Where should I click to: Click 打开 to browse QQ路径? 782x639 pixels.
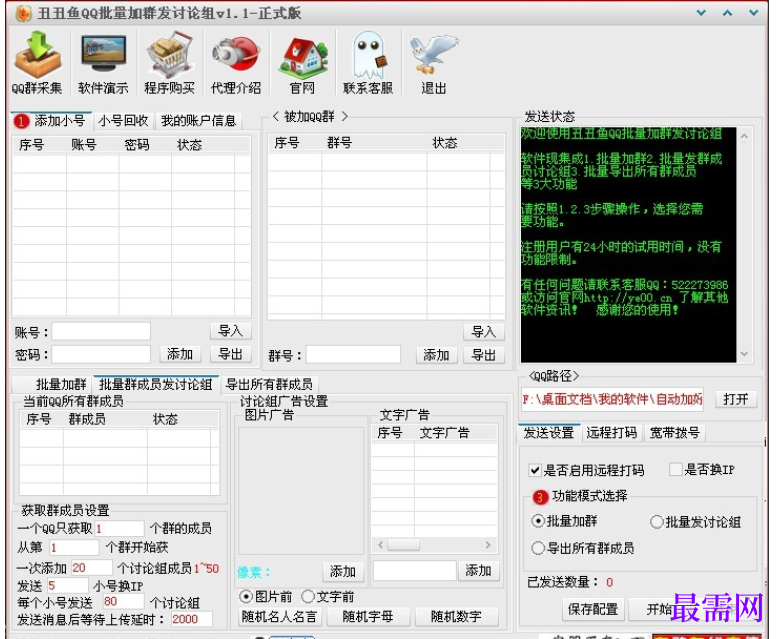tap(736, 399)
